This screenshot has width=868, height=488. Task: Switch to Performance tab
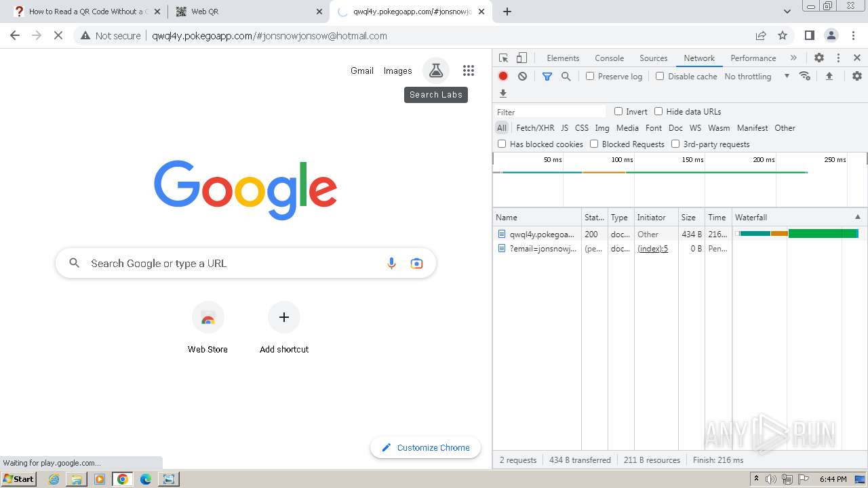tap(753, 58)
